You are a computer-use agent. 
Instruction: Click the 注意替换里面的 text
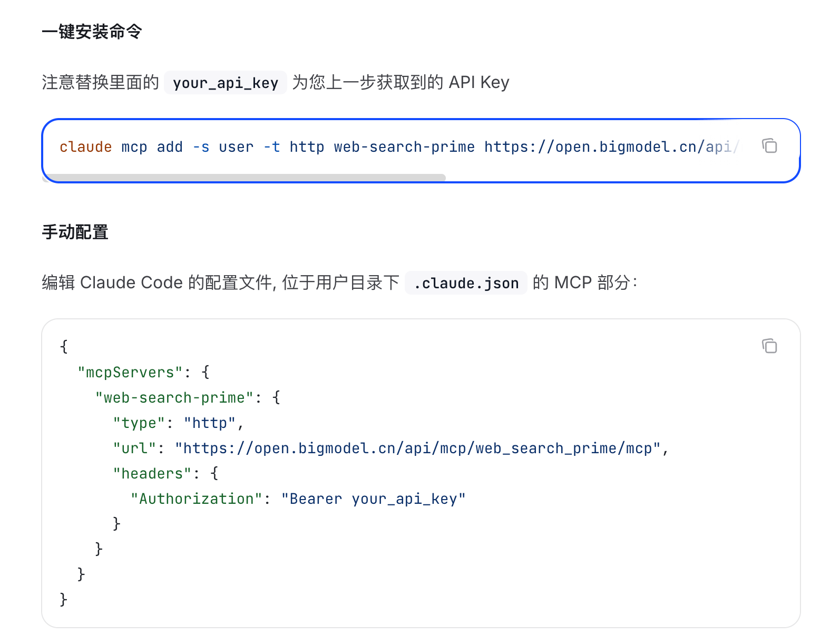(101, 83)
